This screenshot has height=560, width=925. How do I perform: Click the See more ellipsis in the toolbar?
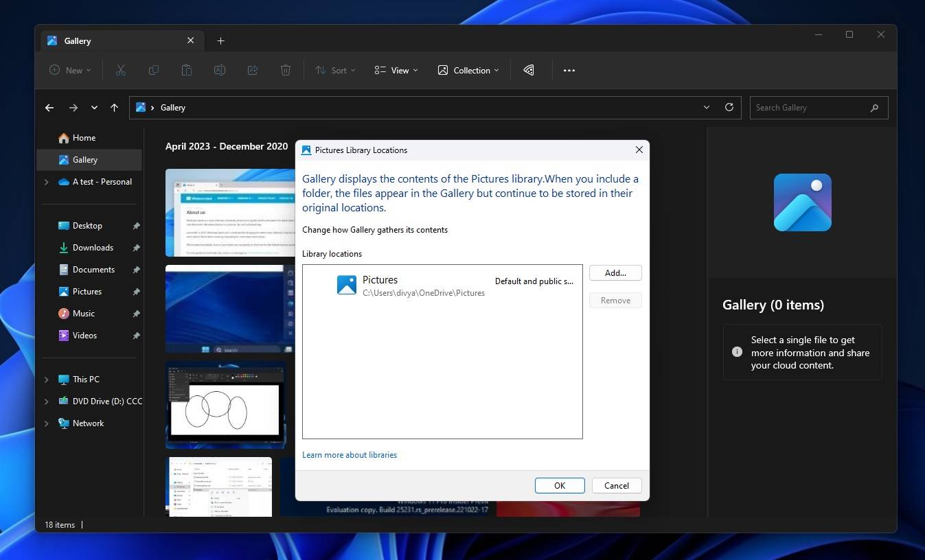click(x=569, y=70)
